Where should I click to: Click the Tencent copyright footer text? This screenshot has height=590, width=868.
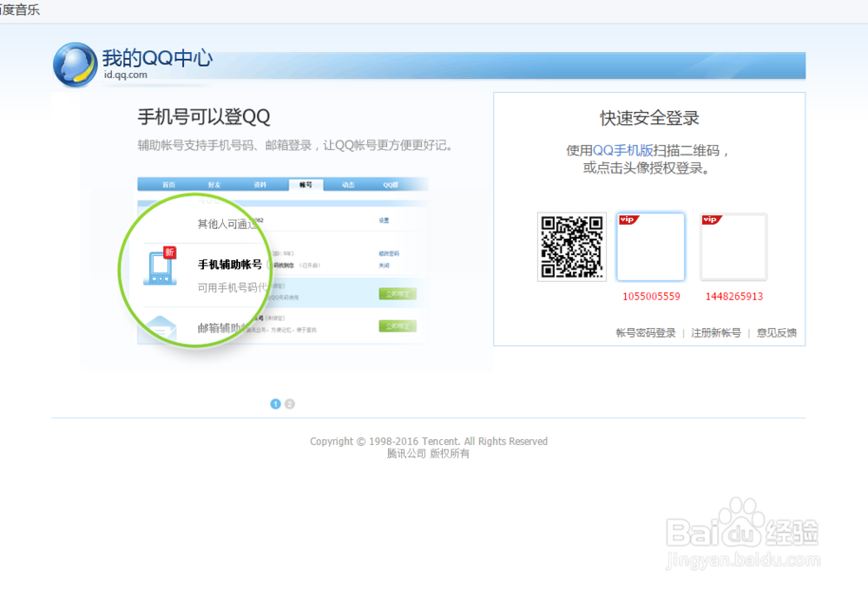point(429,441)
